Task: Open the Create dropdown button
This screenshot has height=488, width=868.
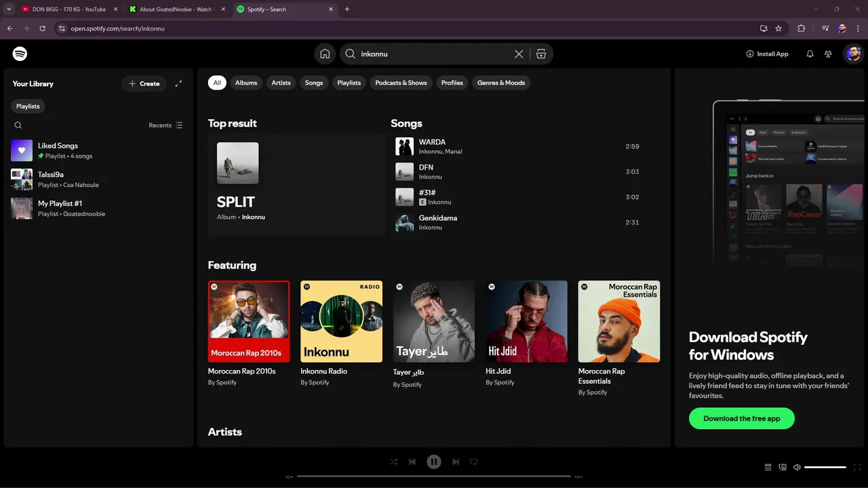Action: click(x=144, y=83)
